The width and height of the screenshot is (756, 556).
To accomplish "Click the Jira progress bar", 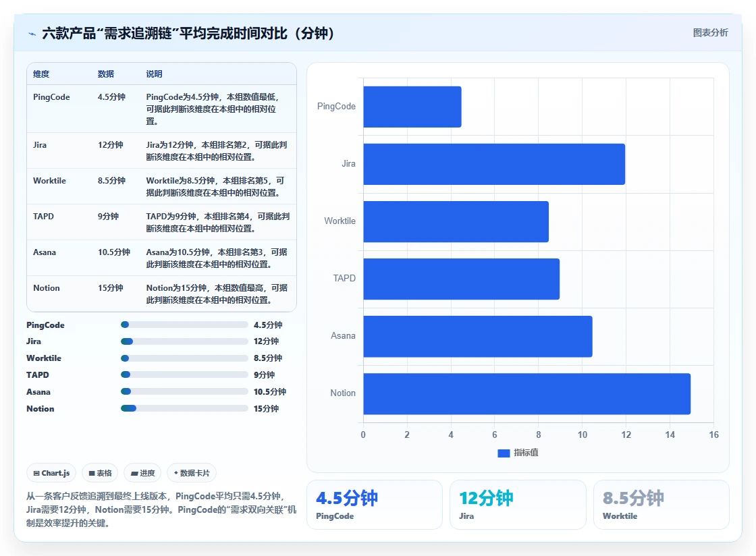I will click(184, 341).
